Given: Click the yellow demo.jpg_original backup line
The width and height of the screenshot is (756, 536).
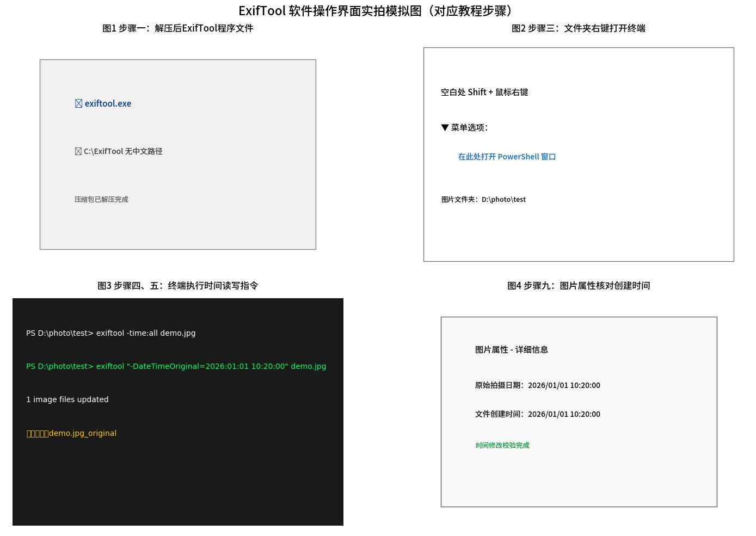Looking at the screenshot, I should coord(71,433).
